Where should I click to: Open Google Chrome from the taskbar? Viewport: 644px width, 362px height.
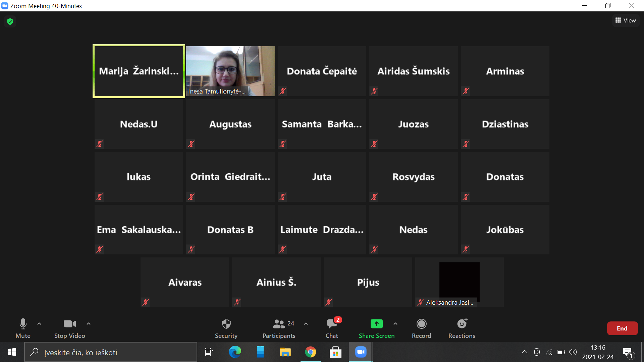311,352
